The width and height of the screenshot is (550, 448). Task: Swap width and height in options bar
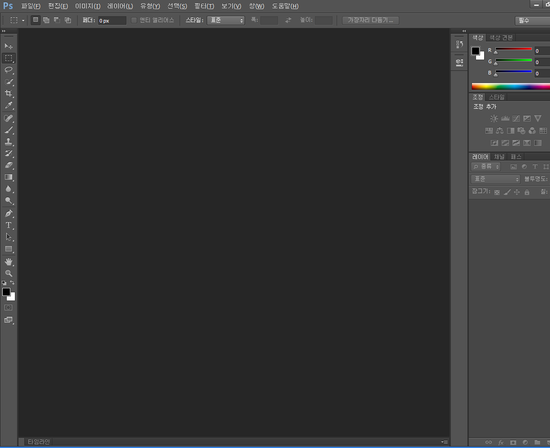(x=288, y=20)
